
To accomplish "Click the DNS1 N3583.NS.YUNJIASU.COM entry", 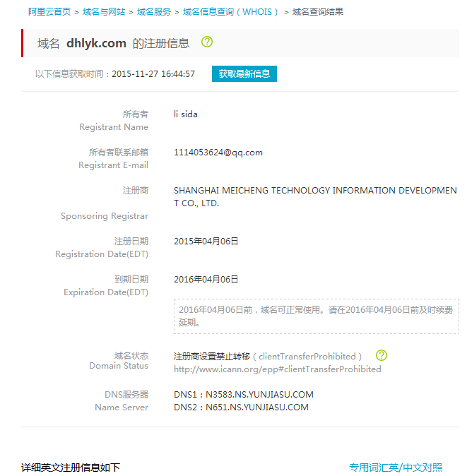I will (243, 395).
